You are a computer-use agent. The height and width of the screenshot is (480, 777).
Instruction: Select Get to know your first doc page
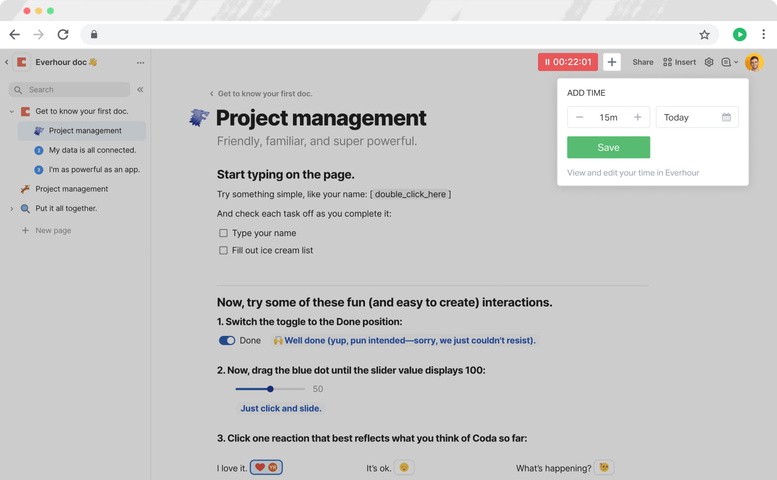click(82, 111)
